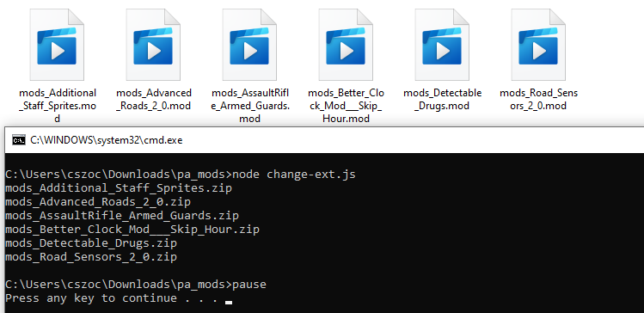Select the mods_Detectable_Drugs.mod file icon

point(442,45)
